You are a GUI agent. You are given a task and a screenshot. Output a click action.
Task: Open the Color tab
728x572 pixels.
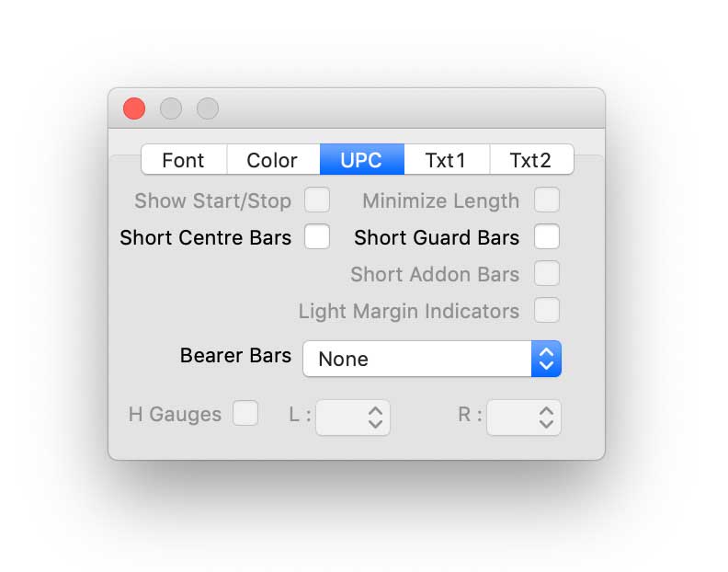click(272, 160)
